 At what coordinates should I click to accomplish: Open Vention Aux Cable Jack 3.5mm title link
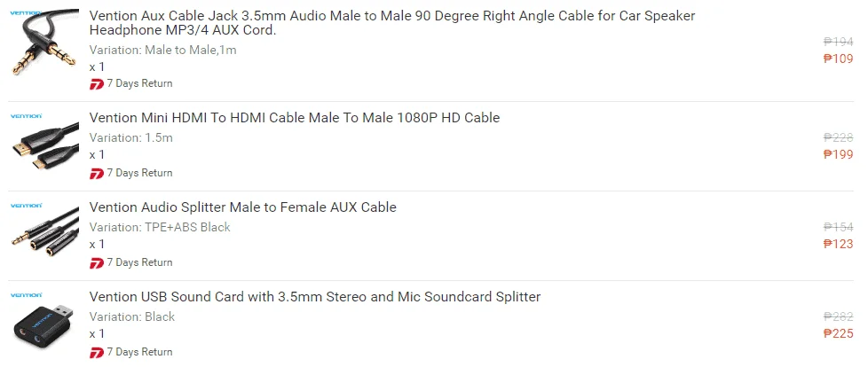tap(392, 23)
